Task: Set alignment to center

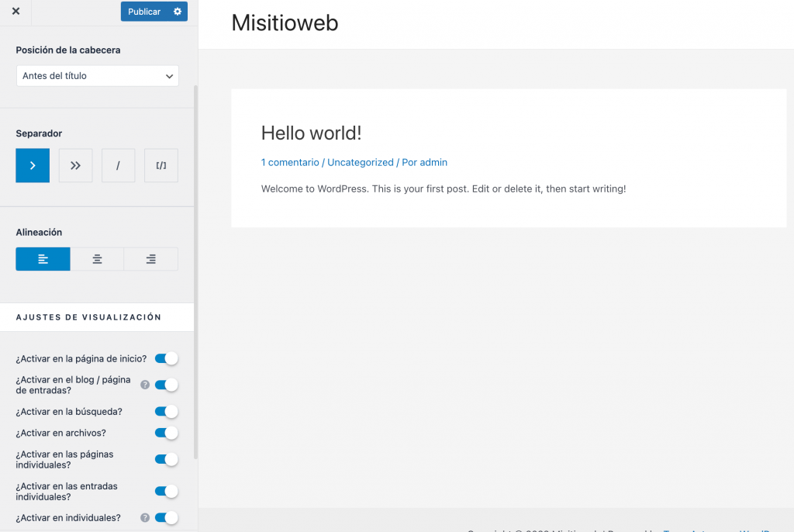Action: (x=97, y=259)
